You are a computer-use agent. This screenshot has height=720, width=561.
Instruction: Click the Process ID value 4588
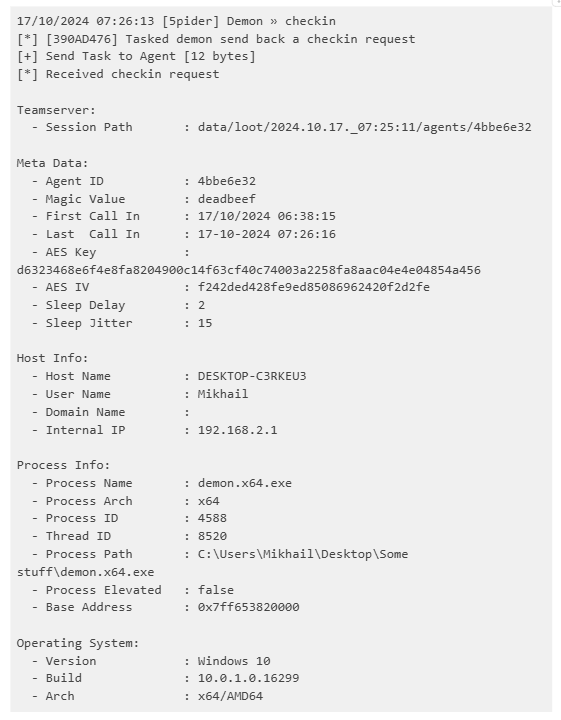(212, 518)
